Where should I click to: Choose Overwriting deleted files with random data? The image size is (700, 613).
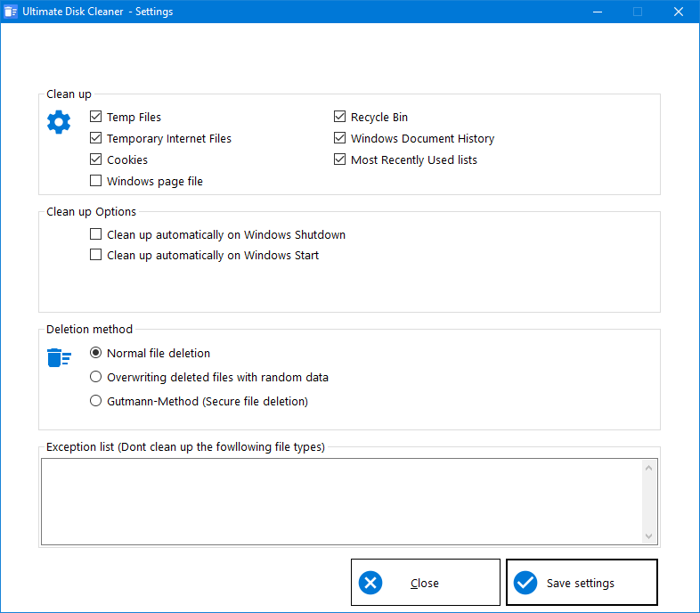[x=96, y=377]
